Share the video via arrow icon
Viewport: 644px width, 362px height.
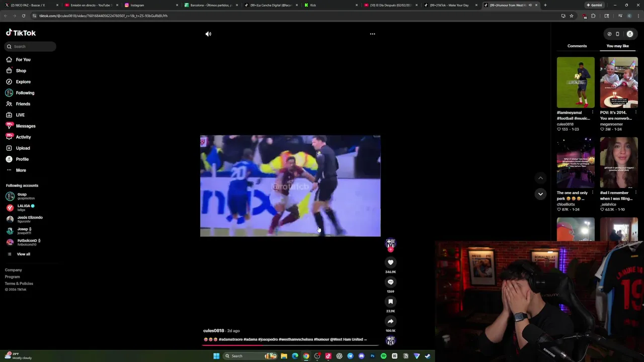390,321
